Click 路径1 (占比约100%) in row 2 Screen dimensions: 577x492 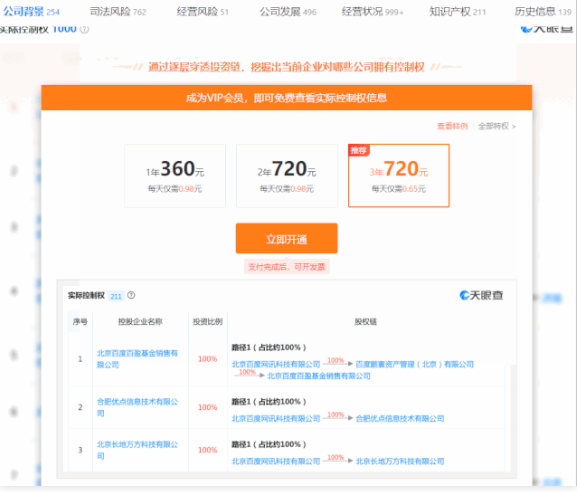(269, 401)
